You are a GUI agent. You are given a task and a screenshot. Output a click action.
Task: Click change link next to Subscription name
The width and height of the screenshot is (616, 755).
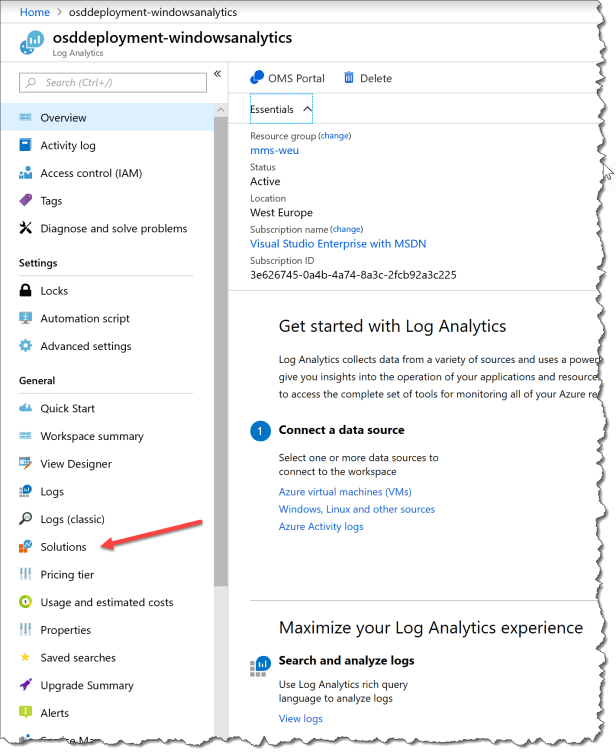347,229
